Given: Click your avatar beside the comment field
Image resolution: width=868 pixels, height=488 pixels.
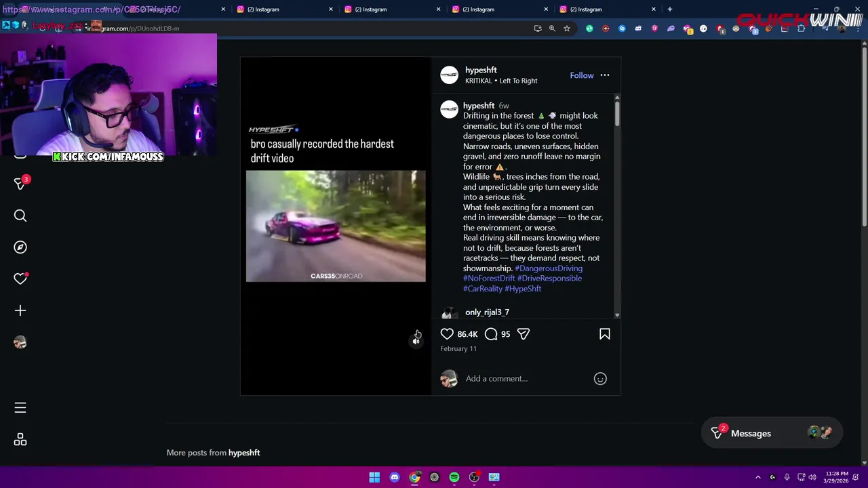Looking at the screenshot, I should pos(450,379).
